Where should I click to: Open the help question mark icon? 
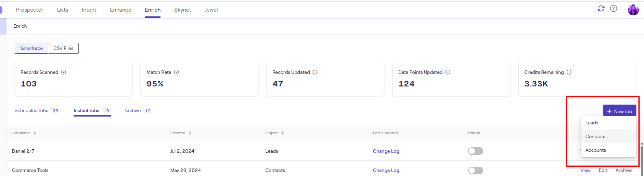[x=614, y=9]
